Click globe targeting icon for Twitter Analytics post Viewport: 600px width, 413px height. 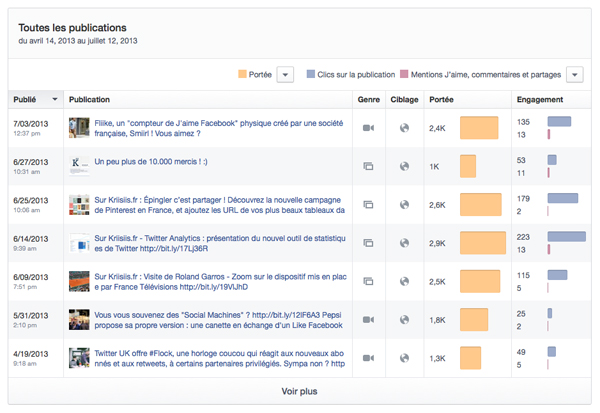click(404, 243)
